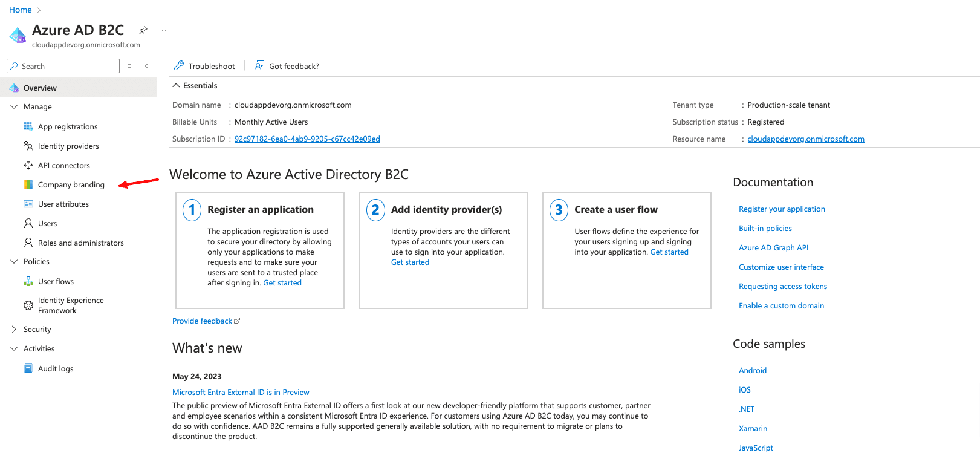Collapse the Essentials panel
Image resolution: width=980 pixels, height=453 pixels.
(x=177, y=85)
